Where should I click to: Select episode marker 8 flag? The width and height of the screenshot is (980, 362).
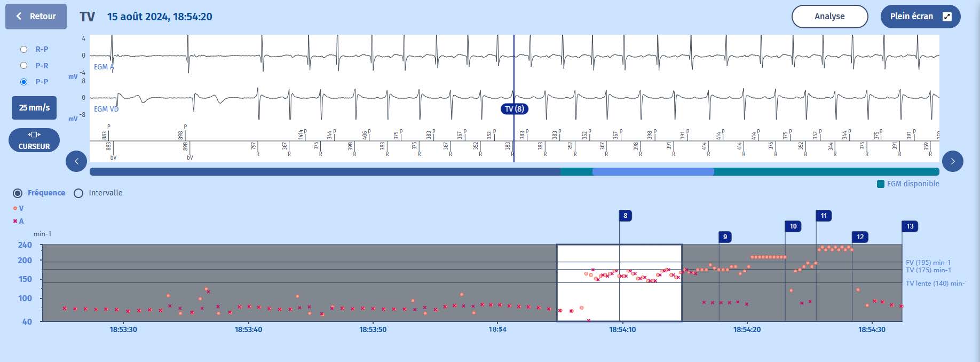[625, 216]
